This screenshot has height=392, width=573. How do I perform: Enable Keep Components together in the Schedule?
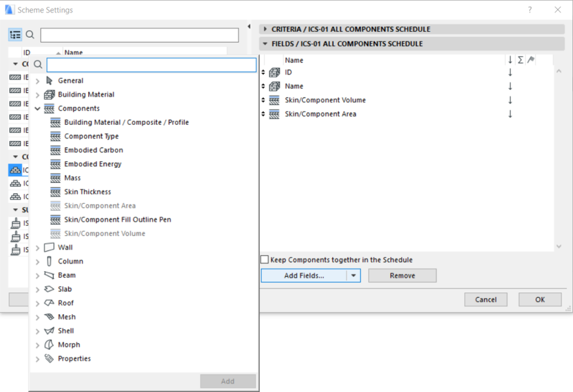(x=264, y=260)
